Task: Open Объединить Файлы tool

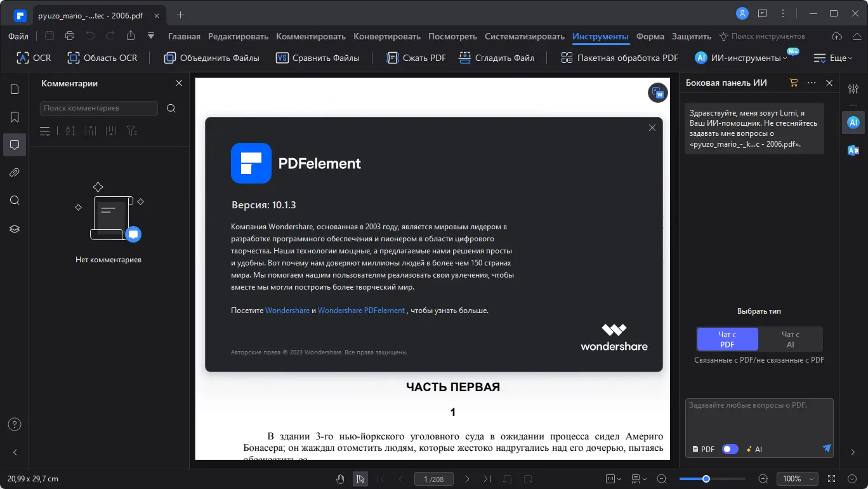Action: [211, 58]
